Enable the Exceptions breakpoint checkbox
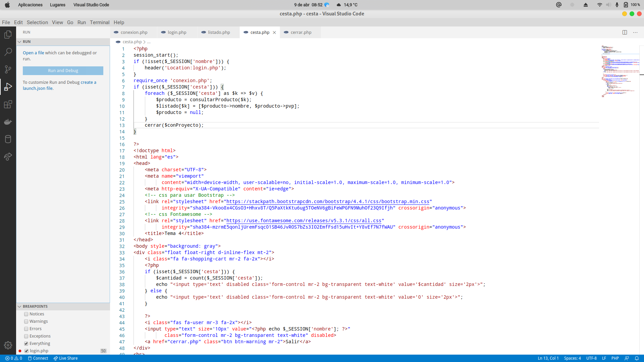The height and width of the screenshot is (362, 644). tap(26, 336)
